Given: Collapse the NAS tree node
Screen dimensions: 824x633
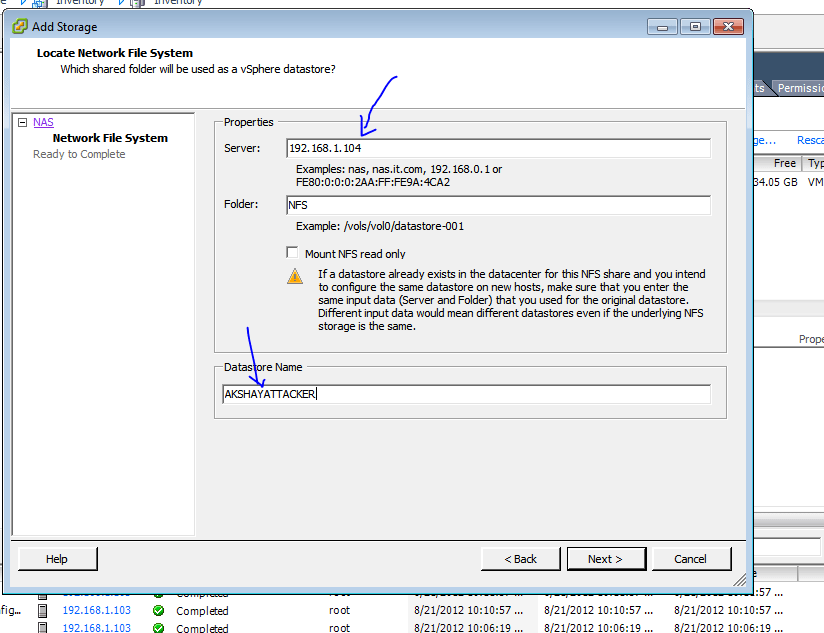Looking at the screenshot, I should click(21, 121).
